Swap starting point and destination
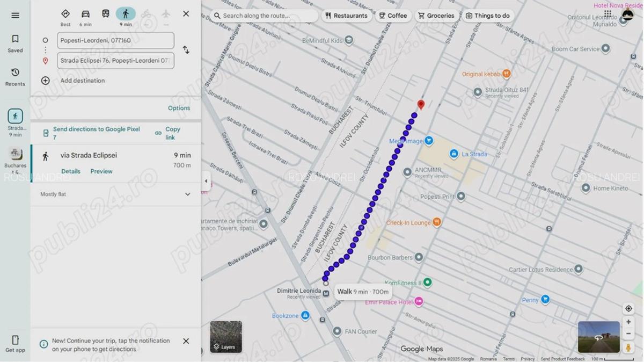The height and width of the screenshot is (362, 644). [x=186, y=50]
